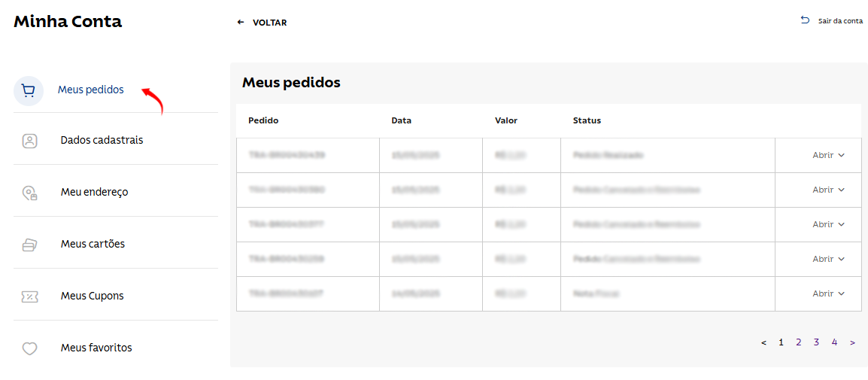Screen dimensions: 868x380
Task: Click the next page arrow in pagination
Action: pyautogui.click(x=852, y=343)
